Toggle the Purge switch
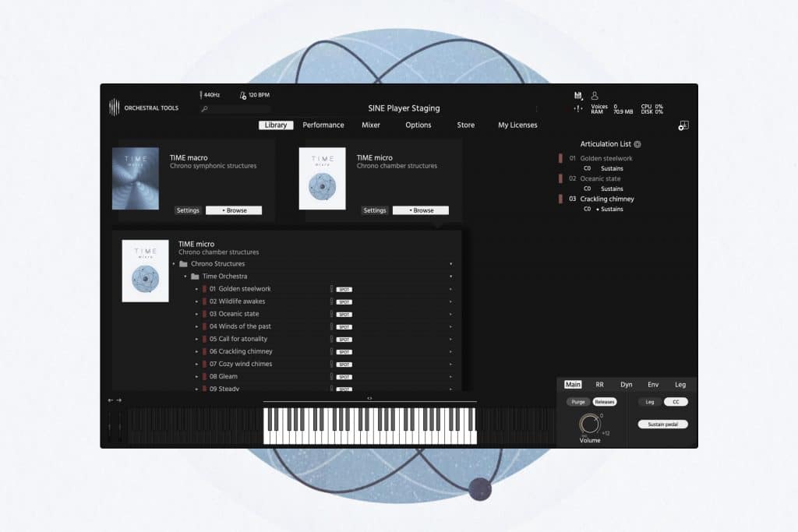The image size is (798, 532). pos(578,402)
